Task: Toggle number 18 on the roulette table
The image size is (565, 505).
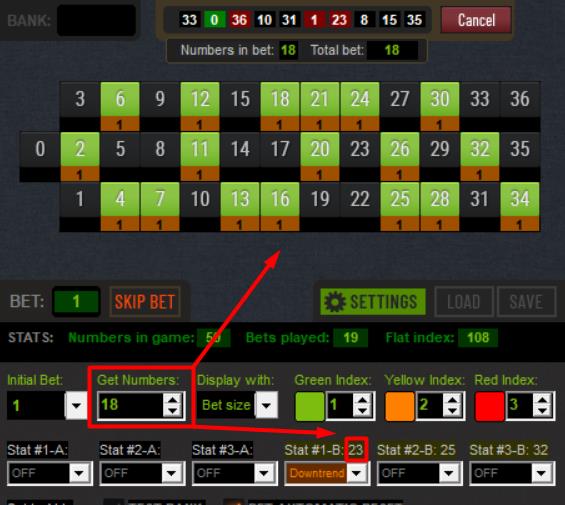Action: (x=280, y=99)
